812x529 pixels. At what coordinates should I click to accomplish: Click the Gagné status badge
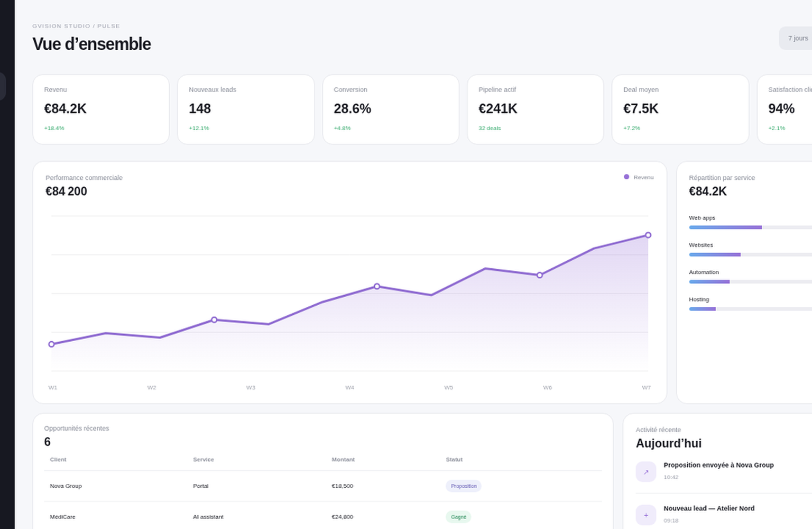pos(458,517)
